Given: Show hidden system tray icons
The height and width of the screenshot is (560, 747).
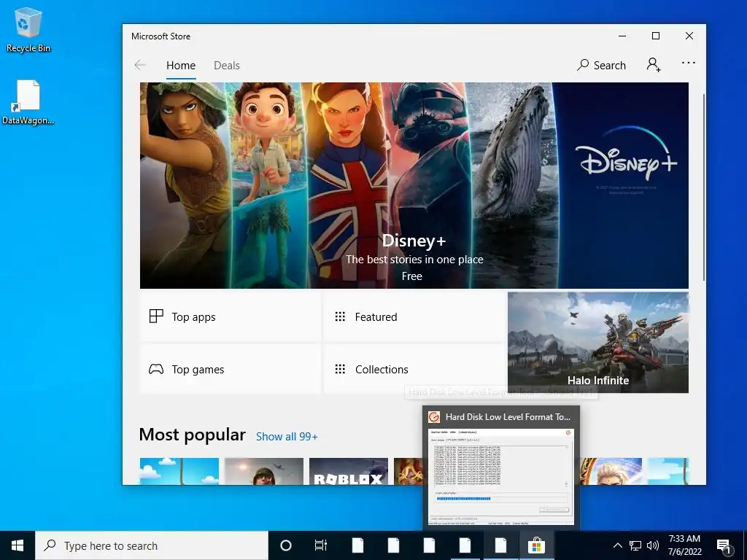Looking at the screenshot, I should 617,545.
